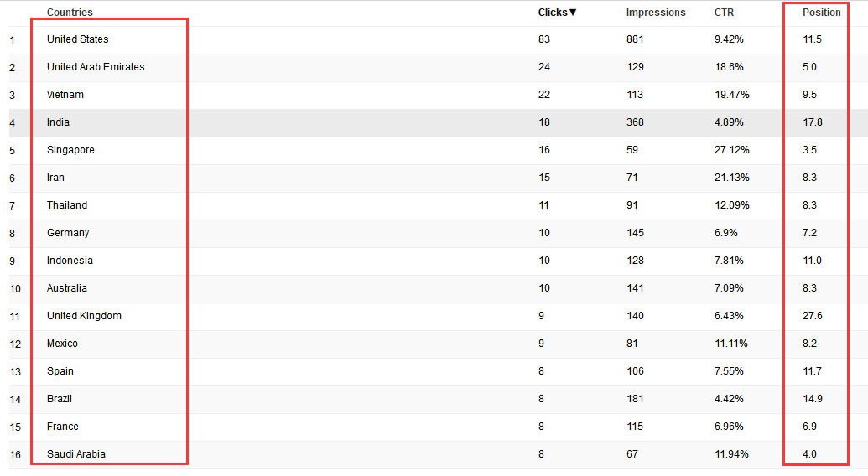Select the Germany row
Viewport: 868px width, 476px height.
pyautogui.click(x=68, y=233)
